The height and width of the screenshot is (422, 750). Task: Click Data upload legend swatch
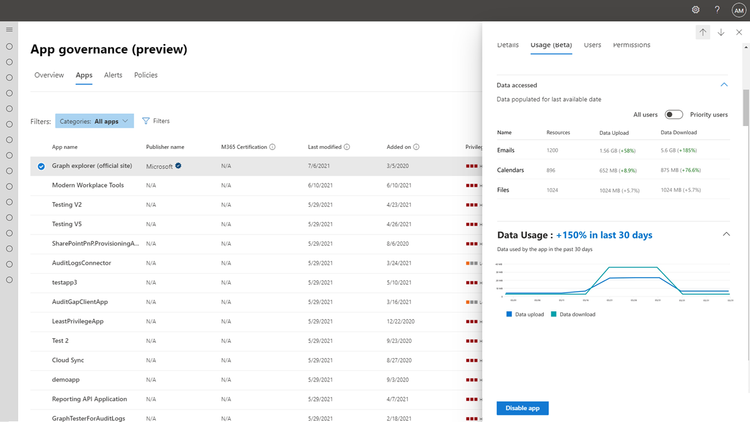pyautogui.click(x=509, y=314)
